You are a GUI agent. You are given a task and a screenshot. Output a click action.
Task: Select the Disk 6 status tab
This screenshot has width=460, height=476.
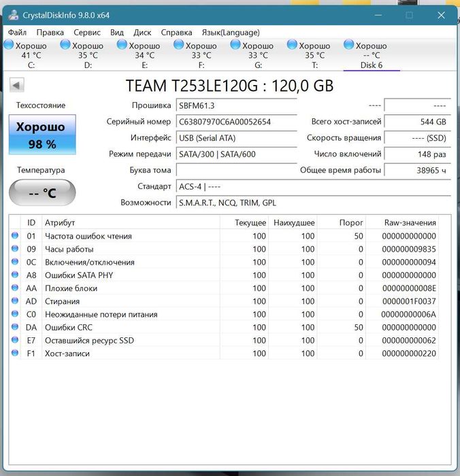point(372,54)
